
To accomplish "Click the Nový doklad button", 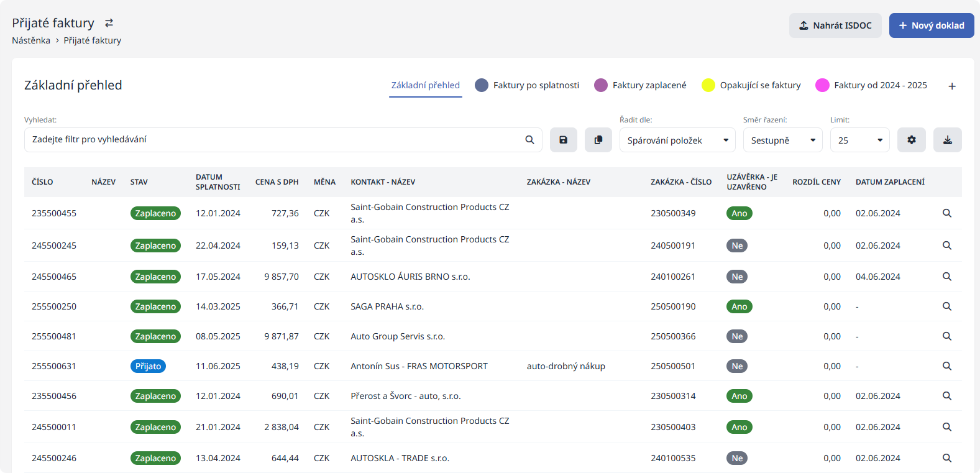I will click(x=931, y=25).
